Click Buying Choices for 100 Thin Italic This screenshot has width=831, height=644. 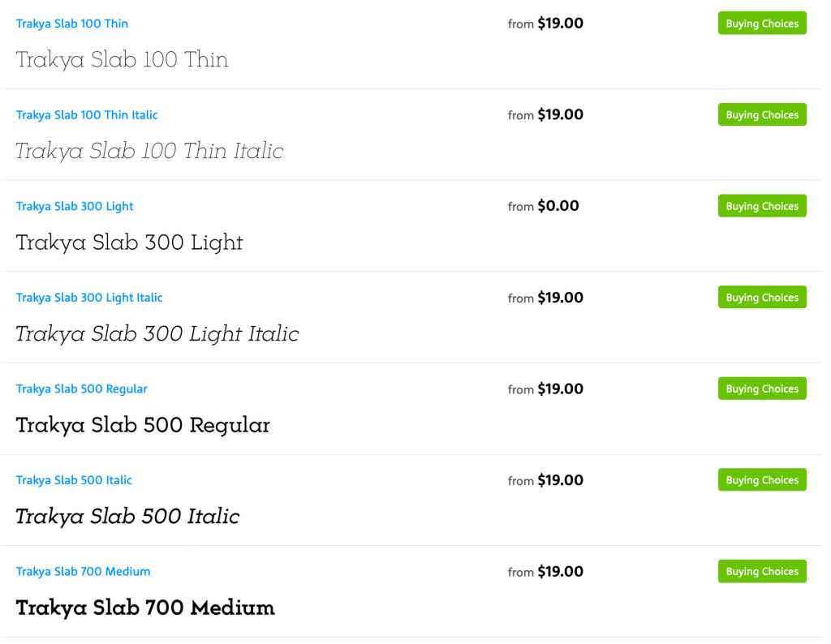[x=762, y=115]
